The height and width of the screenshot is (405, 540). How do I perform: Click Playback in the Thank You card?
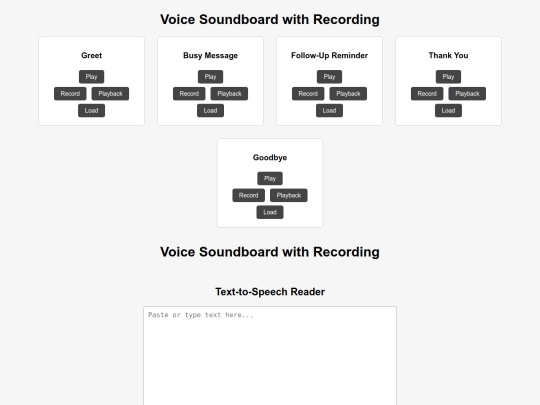(467, 94)
